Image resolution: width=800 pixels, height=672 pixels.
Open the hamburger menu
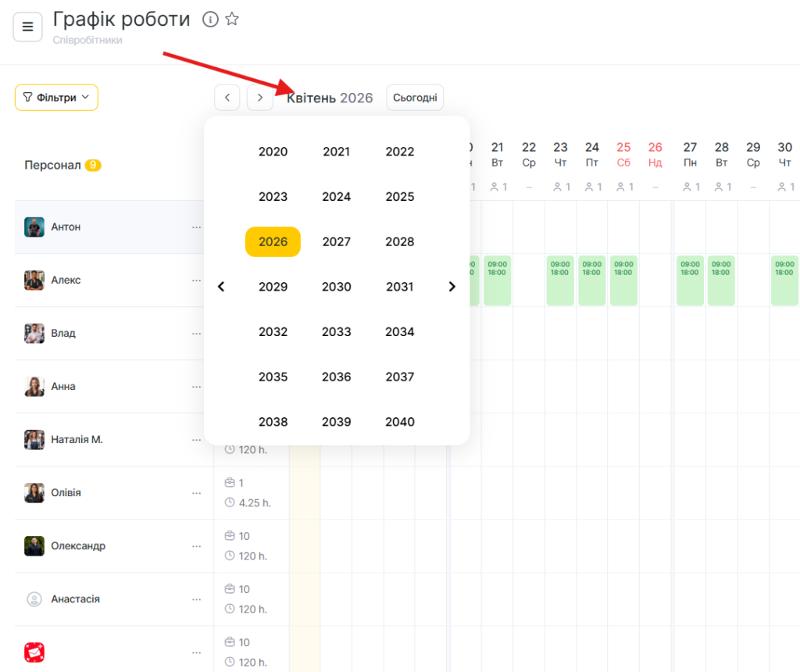coord(27,27)
